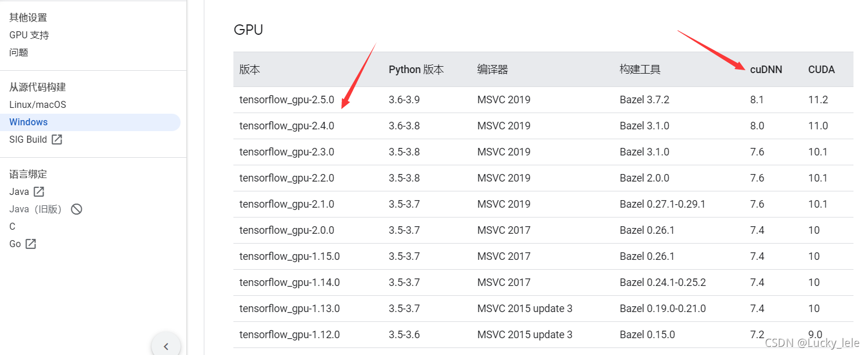This screenshot has width=868, height=355.
Task: Click the CUDA 11.0 cell
Action: point(818,126)
